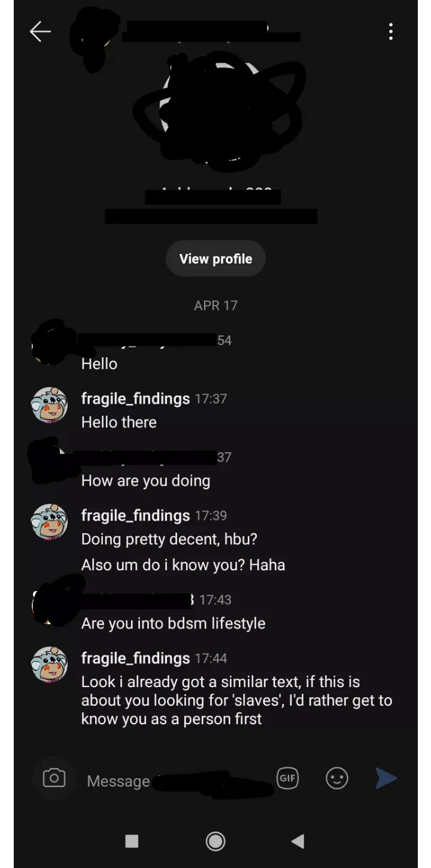The height and width of the screenshot is (868, 431).
Task: Tap the Doing pretty decent reply
Action: (168, 539)
